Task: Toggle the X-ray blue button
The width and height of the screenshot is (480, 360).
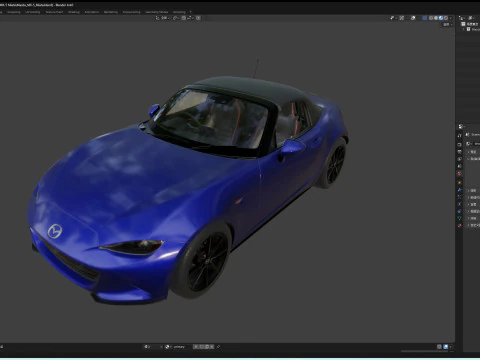Action: point(425,18)
